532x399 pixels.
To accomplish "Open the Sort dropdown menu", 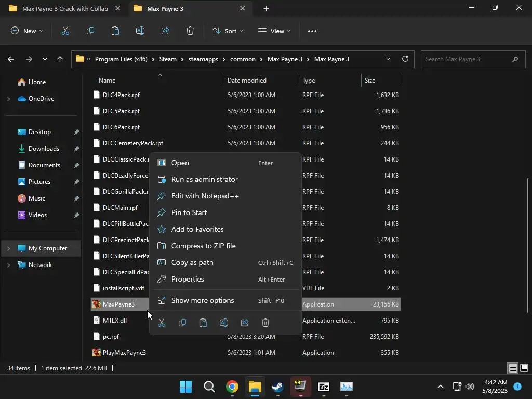I will click(228, 31).
